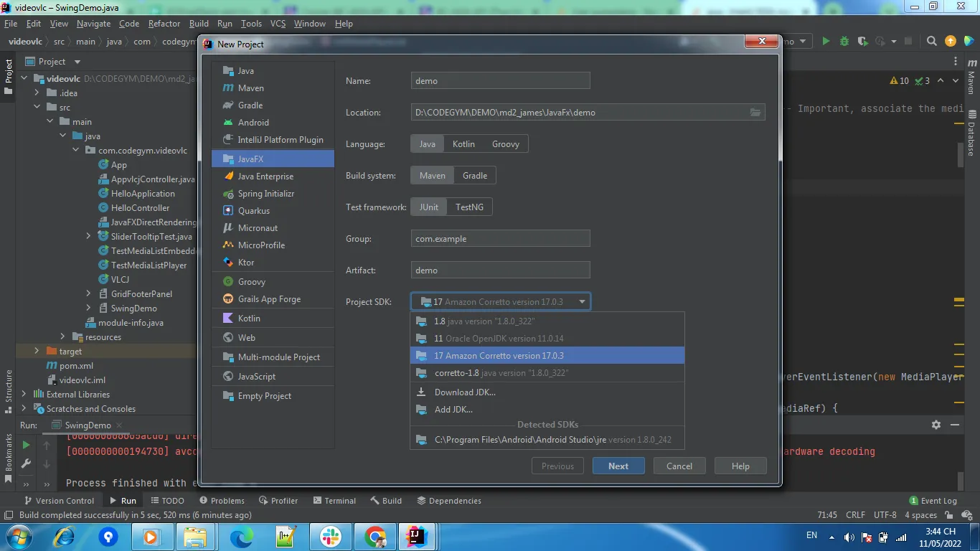Collapse the Project SDK dropdown arrow
Screen dimensions: 980x551
(x=583, y=302)
